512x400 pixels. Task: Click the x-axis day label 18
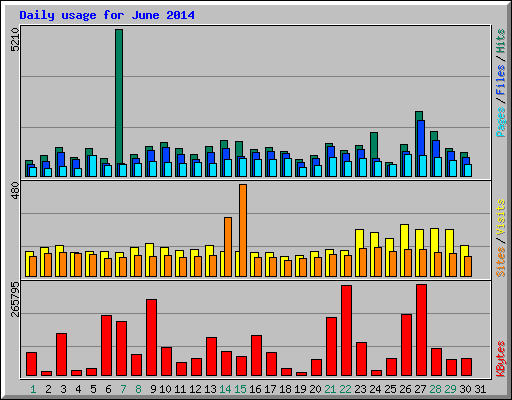coord(285,389)
